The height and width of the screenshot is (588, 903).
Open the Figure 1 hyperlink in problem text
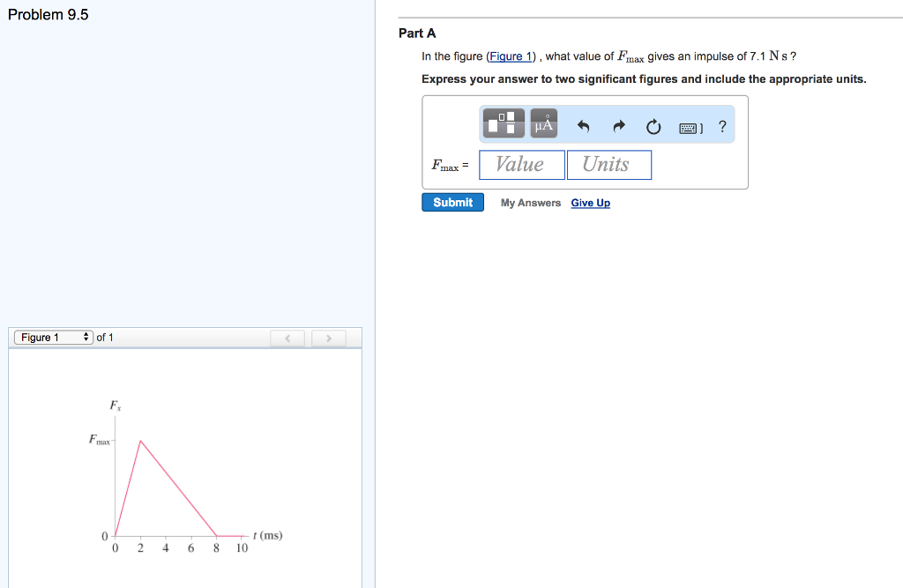511,56
